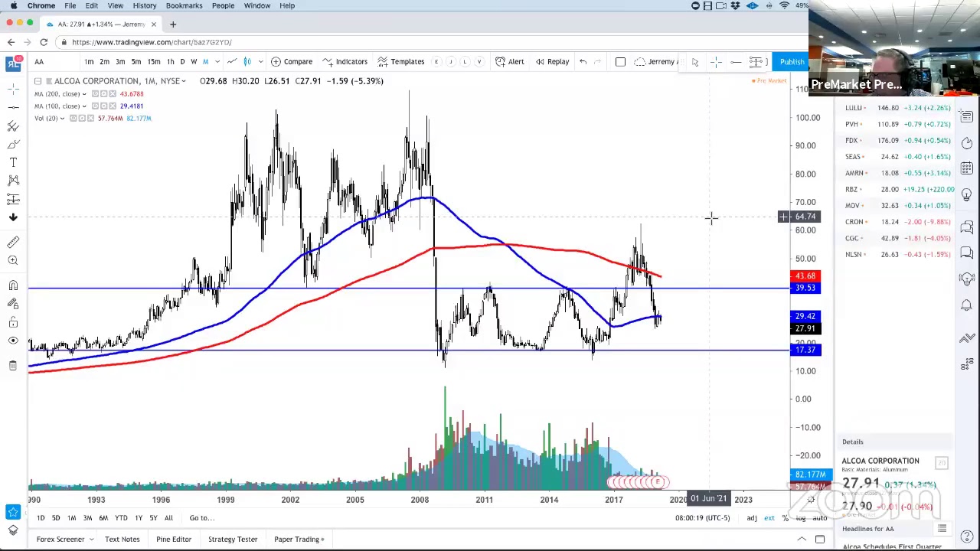
Task: Pick the horizontal line in floating toolbar
Action: pyautogui.click(x=735, y=61)
